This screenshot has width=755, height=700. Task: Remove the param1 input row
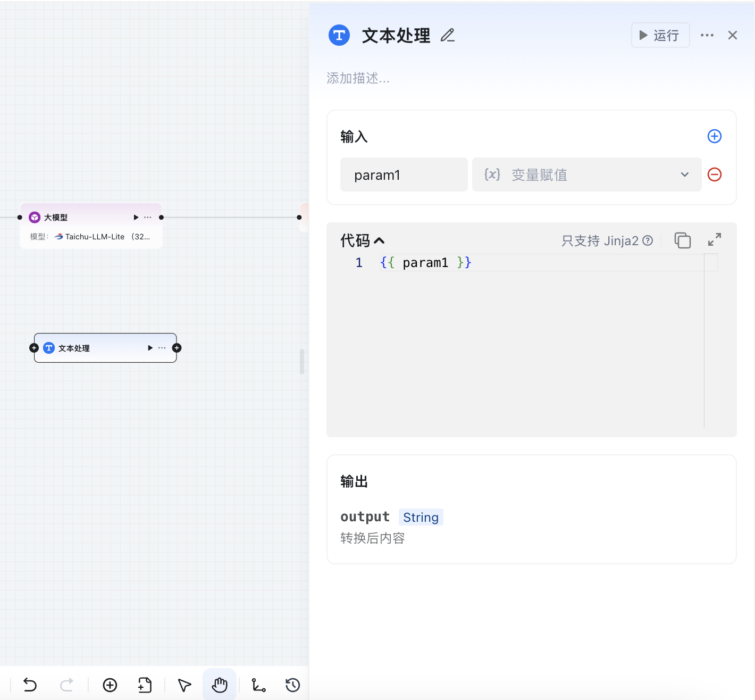point(715,174)
